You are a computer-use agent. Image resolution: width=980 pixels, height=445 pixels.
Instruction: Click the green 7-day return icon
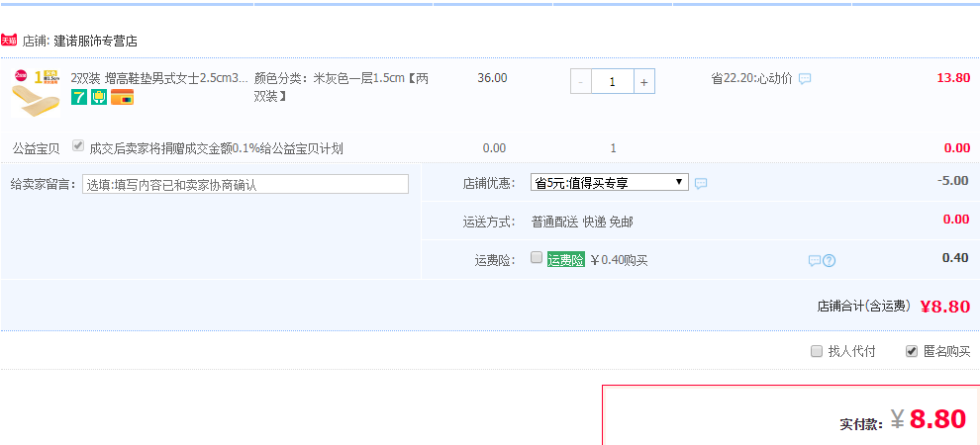[x=79, y=97]
